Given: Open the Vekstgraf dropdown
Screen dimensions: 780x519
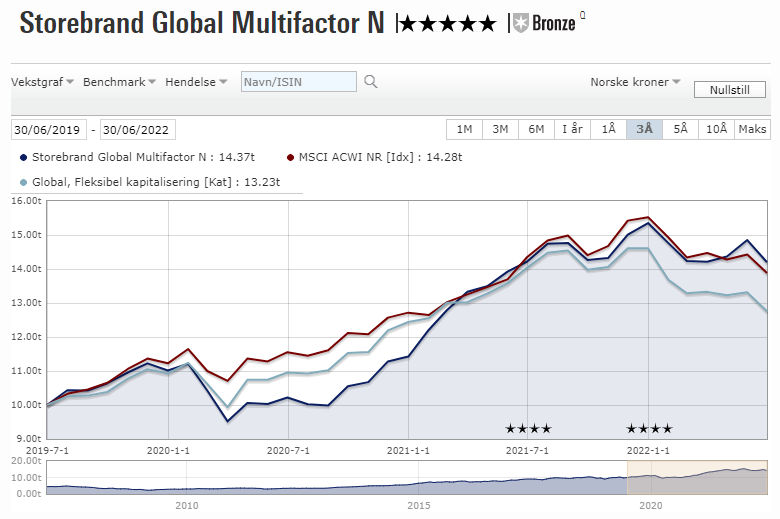Looking at the screenshot, I should (42, 82).
